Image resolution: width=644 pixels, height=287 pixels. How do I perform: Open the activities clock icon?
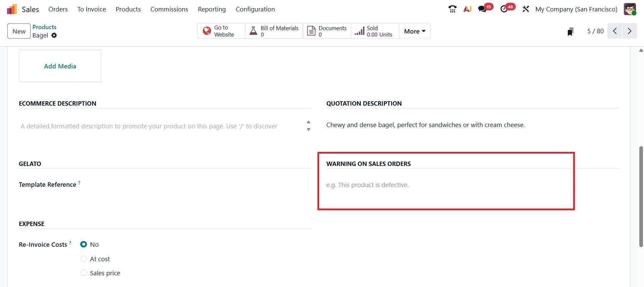(x=504, y=9)
